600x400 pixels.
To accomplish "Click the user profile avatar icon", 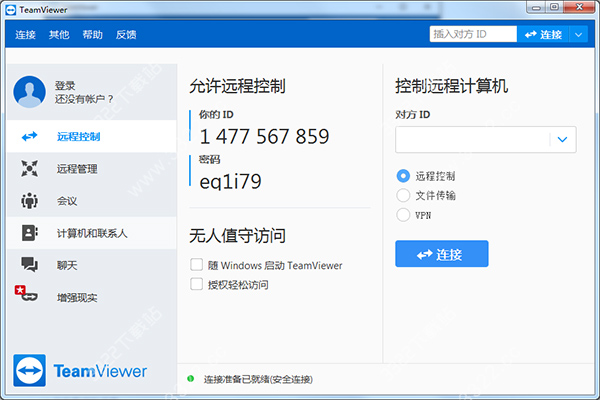I will pos(30,92).
